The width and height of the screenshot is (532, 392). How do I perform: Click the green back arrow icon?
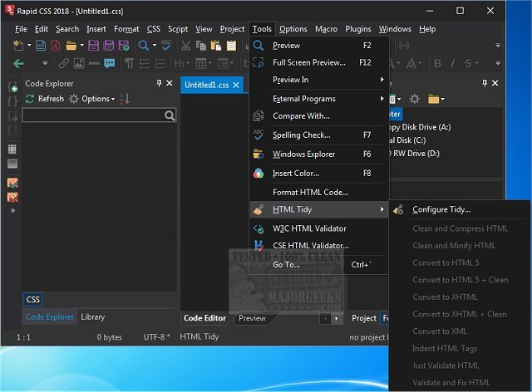pyautogui.click(x=18, y=63)
